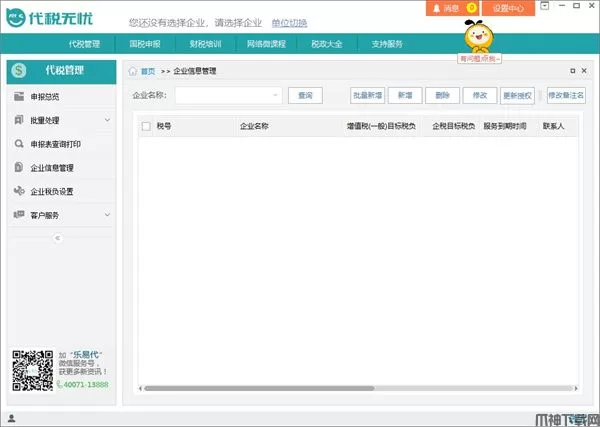Viewport: 600px width, 427px height.
Task: Close the 企业信息管理 panel
Action: pyautogui.click(x=584, y=71)
